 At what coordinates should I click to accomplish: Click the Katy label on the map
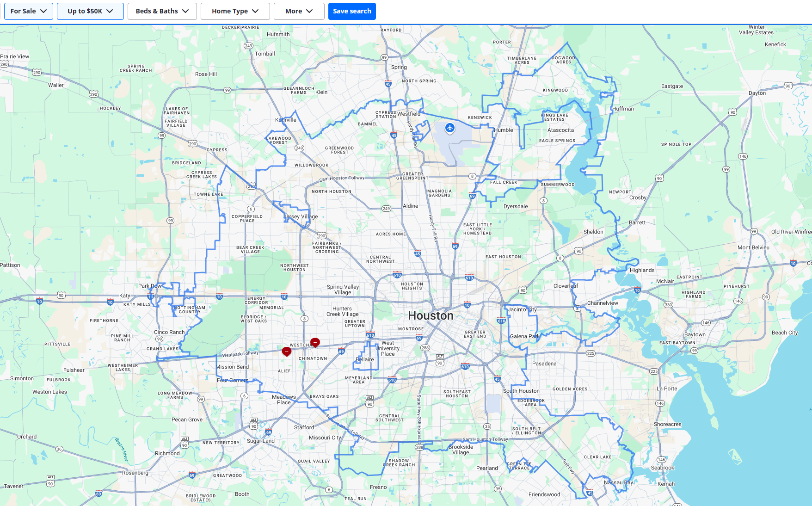pyautogui.click(x=125, y=296)
